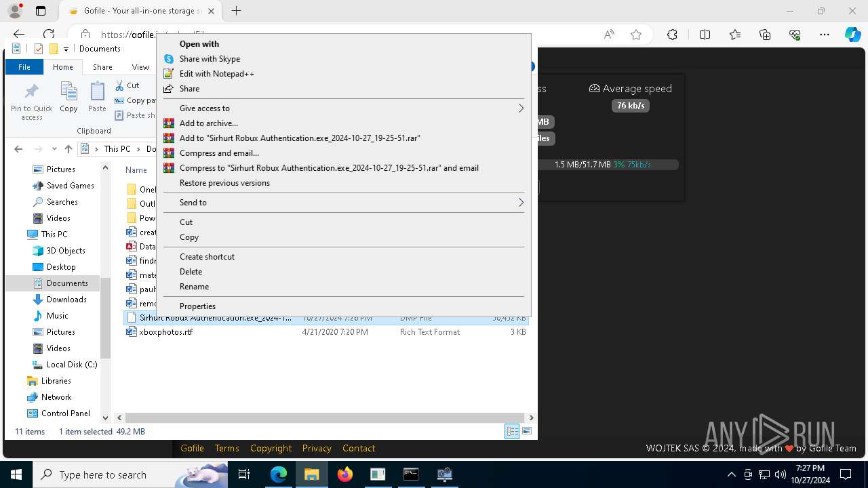Switch to the Share ribbon tab
Image resolution: width=868 pixels, height=488 pixels.
102,67
